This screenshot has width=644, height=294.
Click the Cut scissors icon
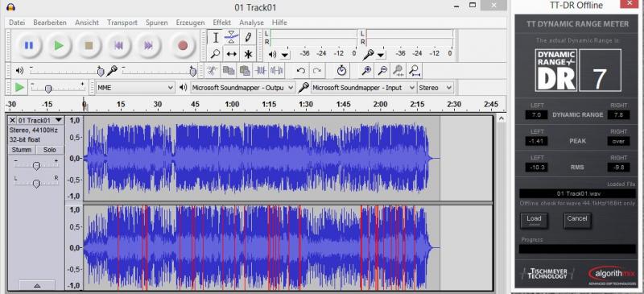[213, 71]
